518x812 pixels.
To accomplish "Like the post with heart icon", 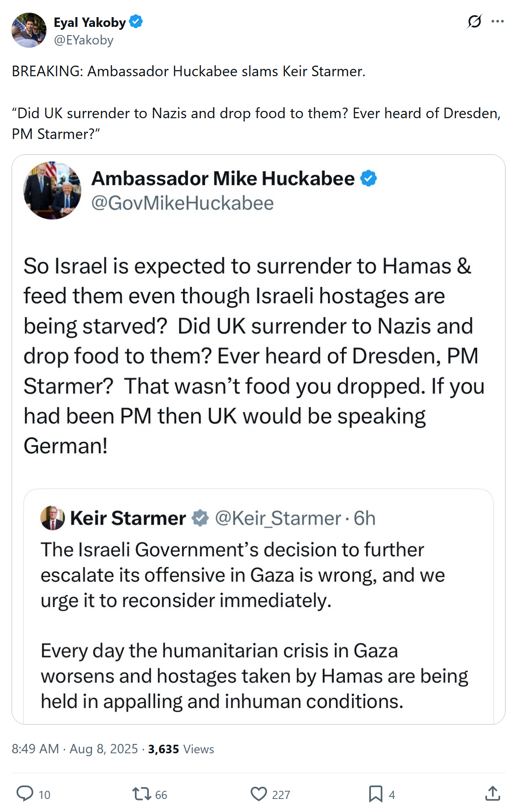I will click(x=258, y=794).
